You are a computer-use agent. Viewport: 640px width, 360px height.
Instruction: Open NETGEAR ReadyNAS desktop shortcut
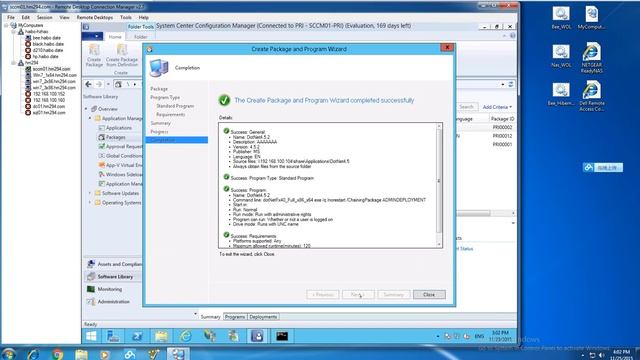(591, 58)
